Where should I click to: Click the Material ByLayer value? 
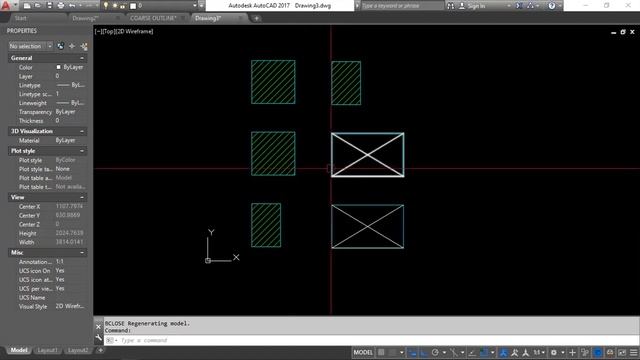point(65,140)
